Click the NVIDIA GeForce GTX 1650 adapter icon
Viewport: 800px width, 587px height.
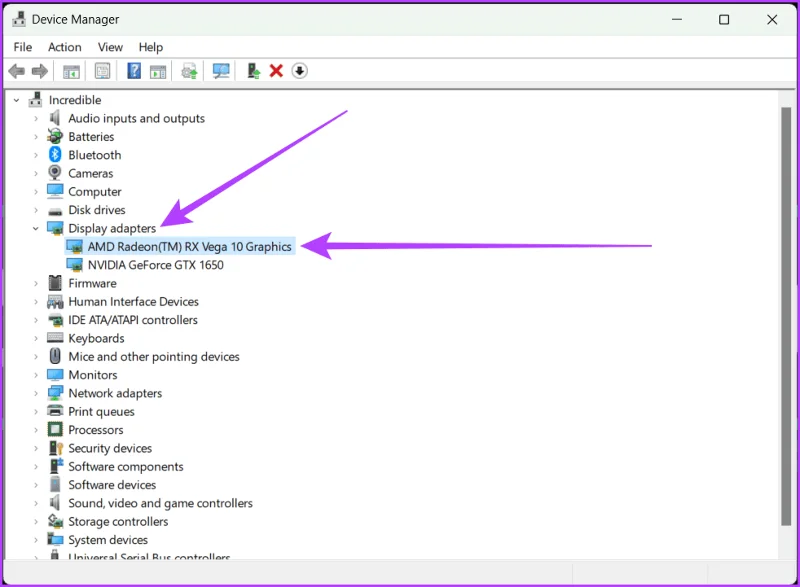pyautogui.click(x=74, y=265)
